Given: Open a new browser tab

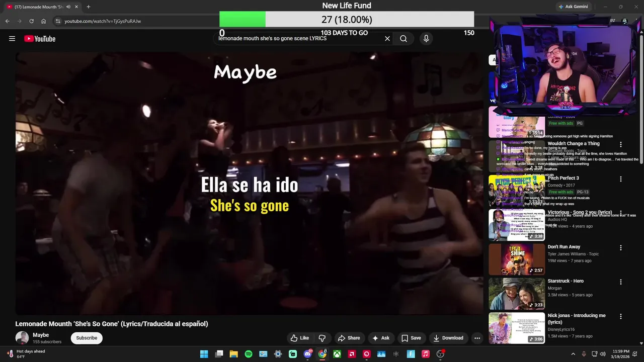Looking at the screenshot, I should coord(88,7).
